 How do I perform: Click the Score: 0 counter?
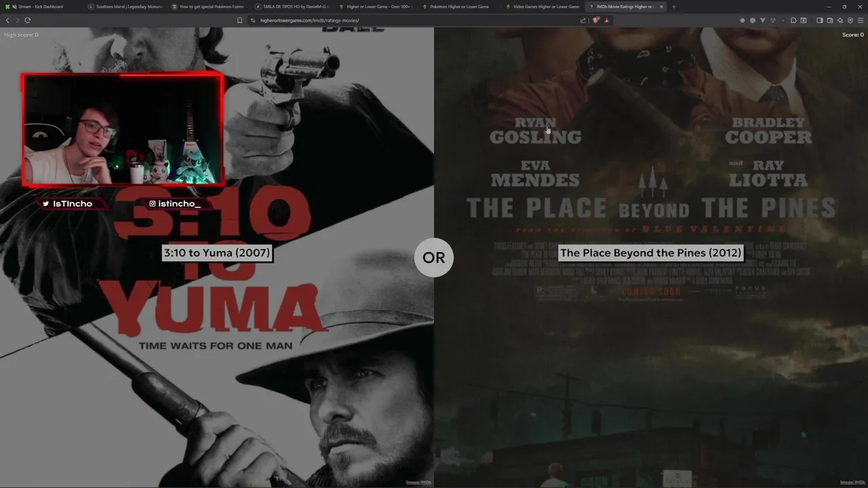click(853, 35)
